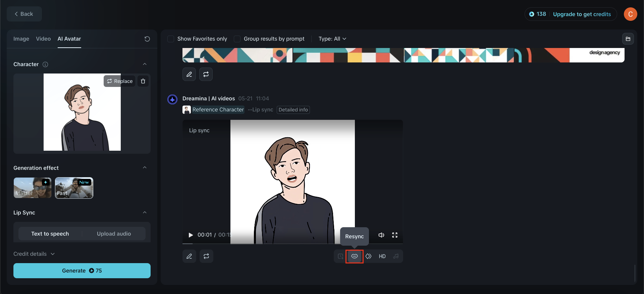Expand Credit details

(x=34, y=254)
